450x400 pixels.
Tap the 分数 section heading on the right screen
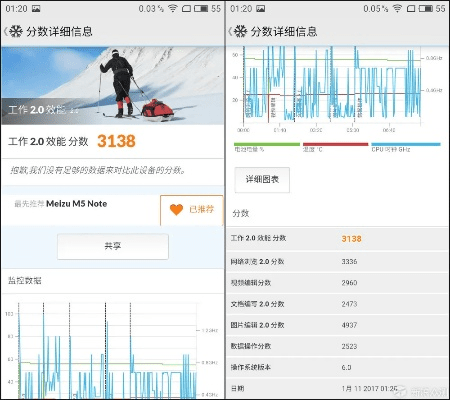241,213
